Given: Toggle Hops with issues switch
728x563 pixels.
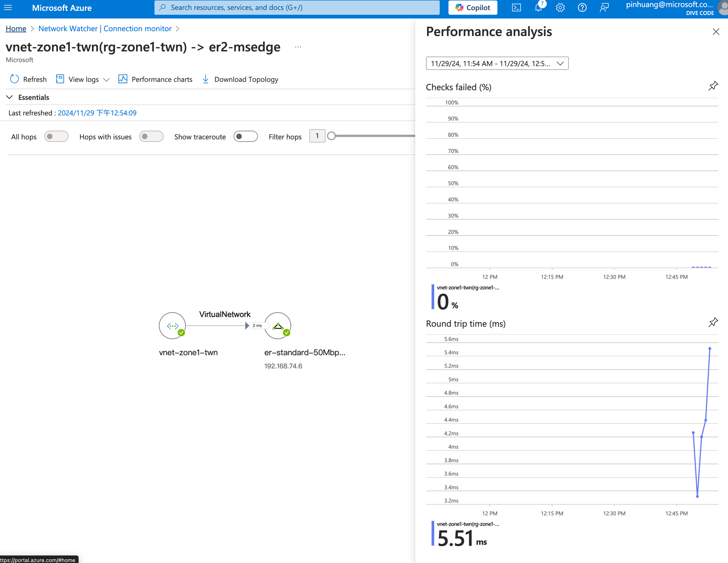Looking at the screenshot, I should (x=151, y=136).
